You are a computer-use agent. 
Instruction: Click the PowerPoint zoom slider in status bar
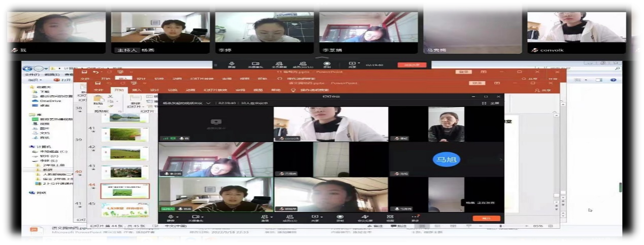coord(500,226)
